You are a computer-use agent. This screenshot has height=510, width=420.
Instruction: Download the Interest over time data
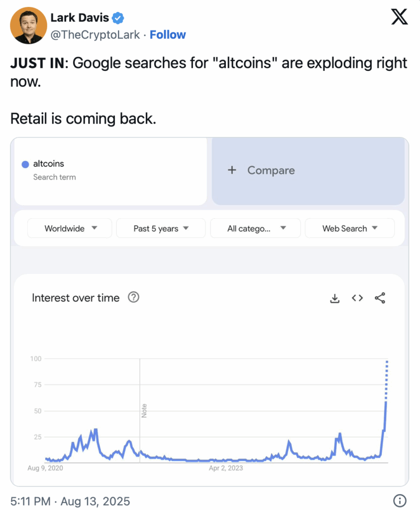pyautogui.click(x=334, y=298)
